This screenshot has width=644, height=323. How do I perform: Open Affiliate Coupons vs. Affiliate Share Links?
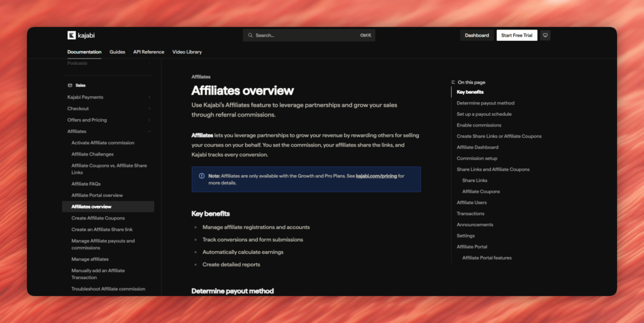pos(109,169)
